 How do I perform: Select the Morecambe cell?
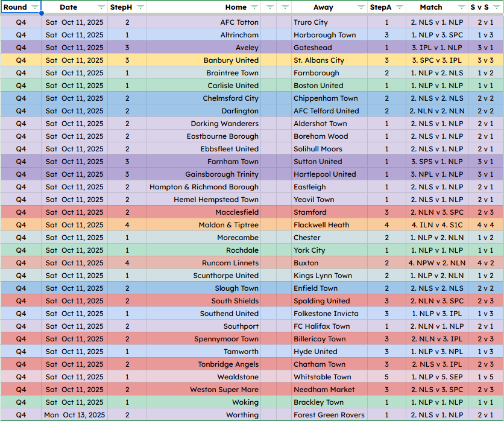[x=204, y=238]
